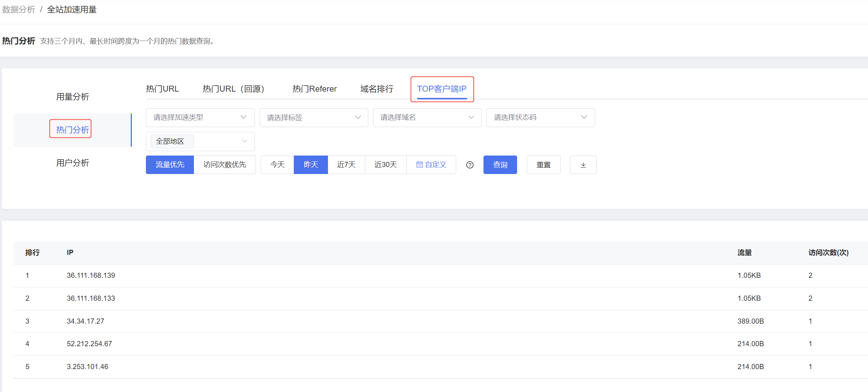Image resolution: width=868 pixels, height=392 pixels.
Task: Select 访问次数优先 sorting option
Action: (x=225, y=165)
